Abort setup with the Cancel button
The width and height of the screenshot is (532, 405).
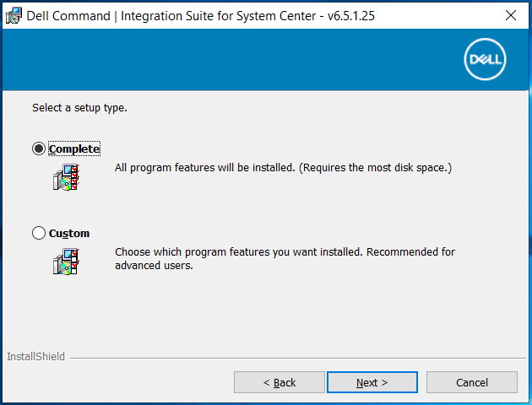[x=471, y=382]
